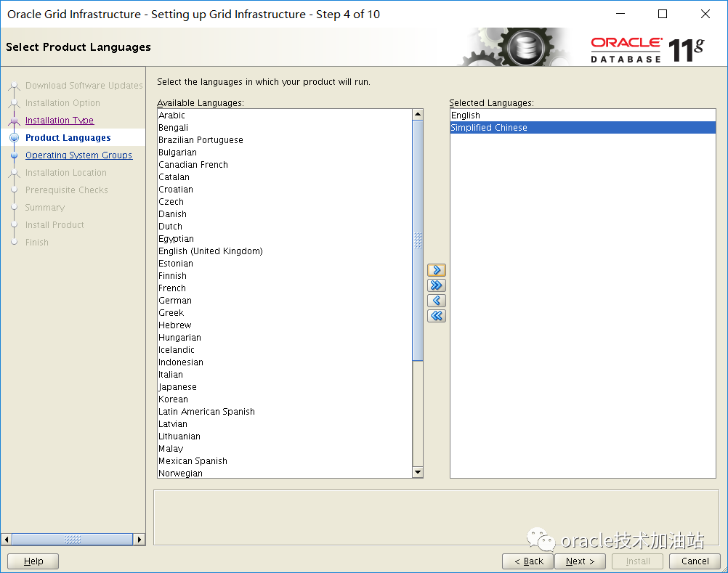Viewport: 728px width, 573px height.
Task: Add all languages with double right arrow
Action: point(436,285)
